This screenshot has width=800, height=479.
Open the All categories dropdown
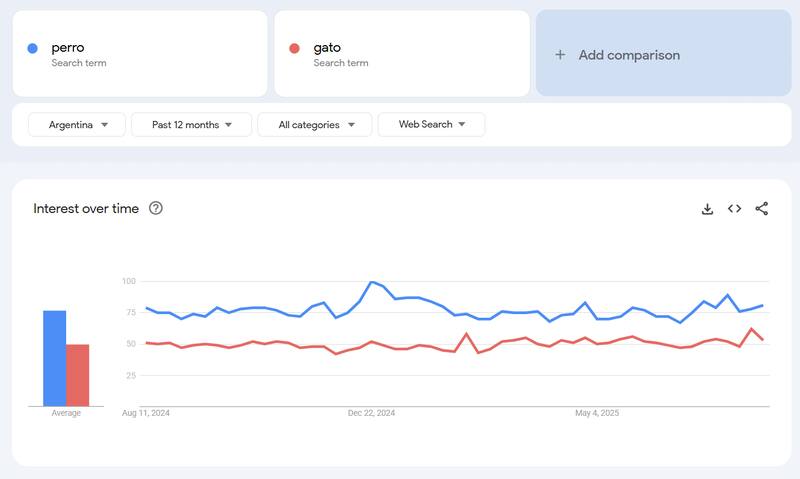coord(314,124)
